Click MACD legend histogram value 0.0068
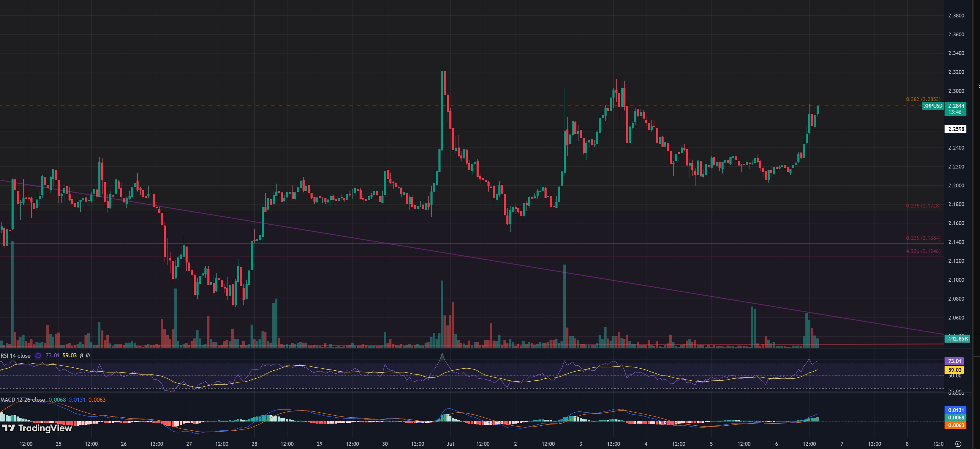The height and width of the screenshot is (449, 980). pyautogui.click(x=57, y=400)
